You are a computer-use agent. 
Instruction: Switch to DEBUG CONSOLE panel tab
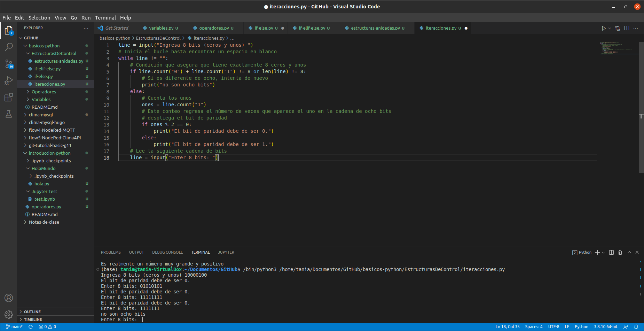pyautogui.click(x=167, y=252)
